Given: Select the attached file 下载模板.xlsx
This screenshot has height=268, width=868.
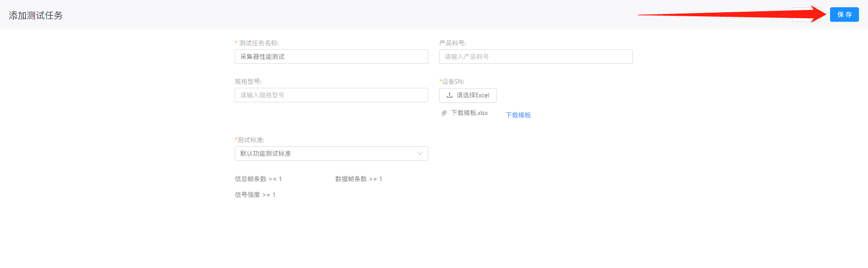Looking at the screenshot, I should click(x=469, y=113).
